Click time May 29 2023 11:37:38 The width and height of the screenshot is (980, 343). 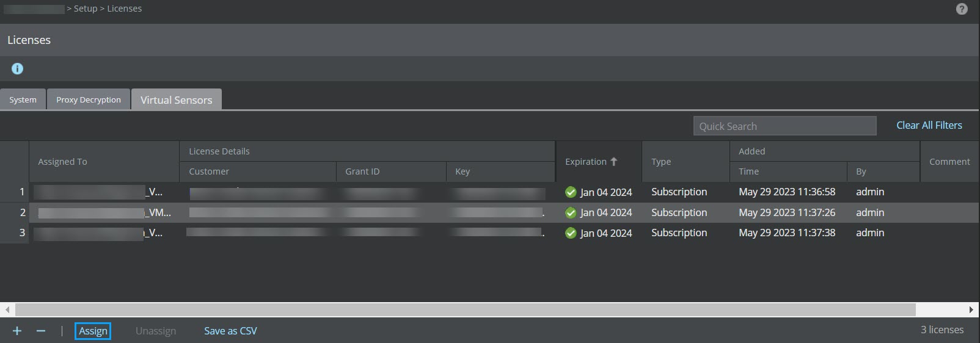[787, 233]
